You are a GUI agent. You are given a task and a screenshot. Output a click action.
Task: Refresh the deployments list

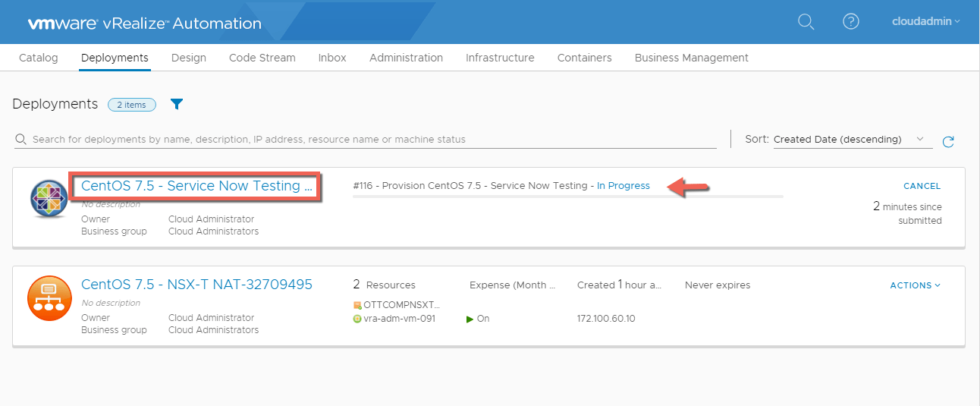(948, 141)
